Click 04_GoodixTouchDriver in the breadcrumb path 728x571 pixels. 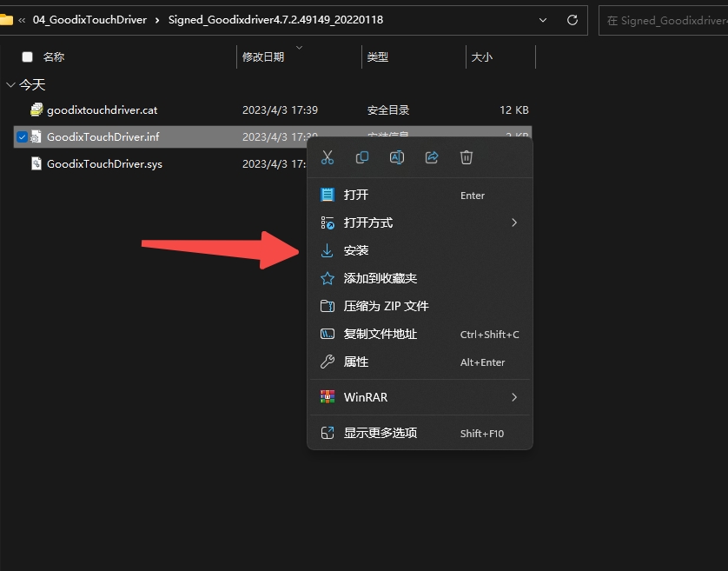(x=89, y=20)
